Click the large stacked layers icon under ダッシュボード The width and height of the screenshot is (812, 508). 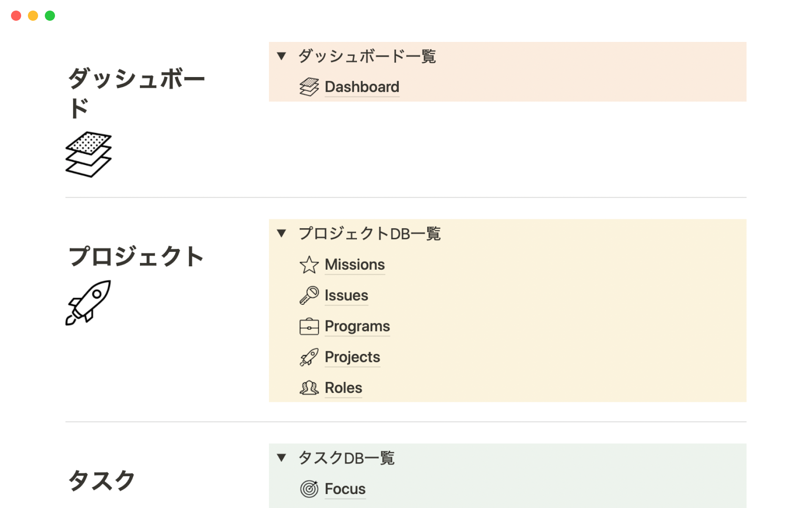(88, 154)
